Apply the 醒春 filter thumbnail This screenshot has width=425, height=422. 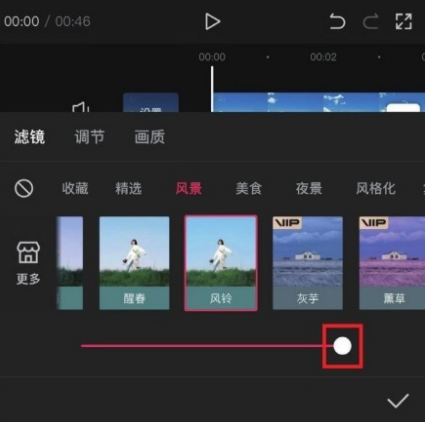134,263
